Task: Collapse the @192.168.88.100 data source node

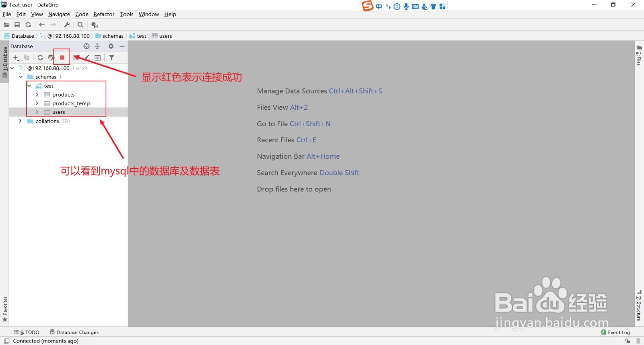Action: tap(12, 68)
